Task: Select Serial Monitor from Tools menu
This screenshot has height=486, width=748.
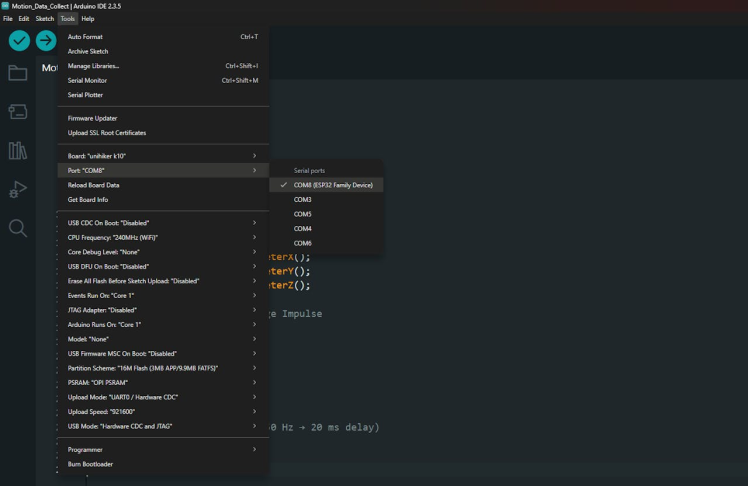Action: pos(87,80)
